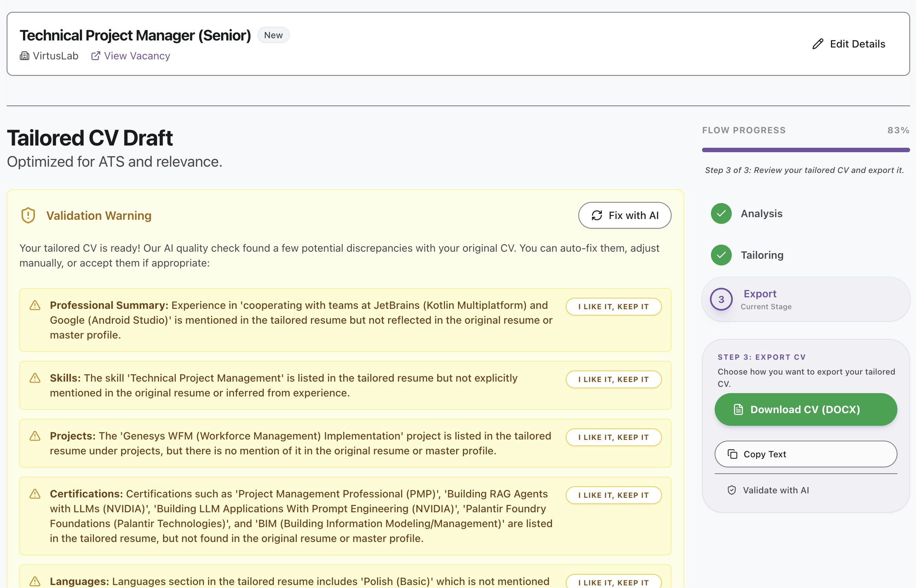Screen dimensions: 916x588
Task: Click the New status badge
Action: (273, 35)
